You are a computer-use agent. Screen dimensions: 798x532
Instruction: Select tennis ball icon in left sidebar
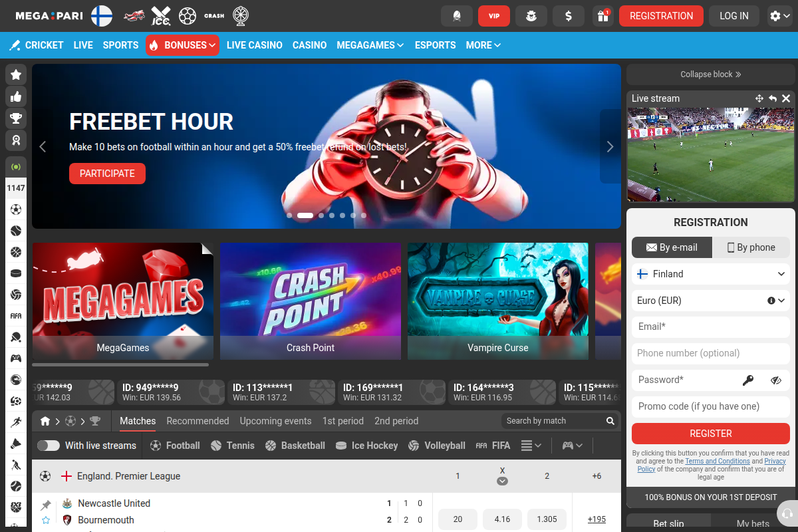pos(16,231)
